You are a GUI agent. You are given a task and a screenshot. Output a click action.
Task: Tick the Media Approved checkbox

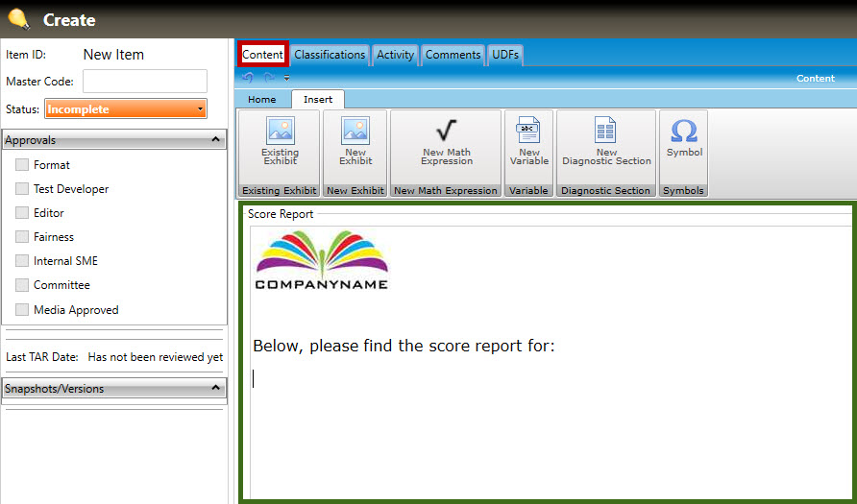[x=22, y=310]
